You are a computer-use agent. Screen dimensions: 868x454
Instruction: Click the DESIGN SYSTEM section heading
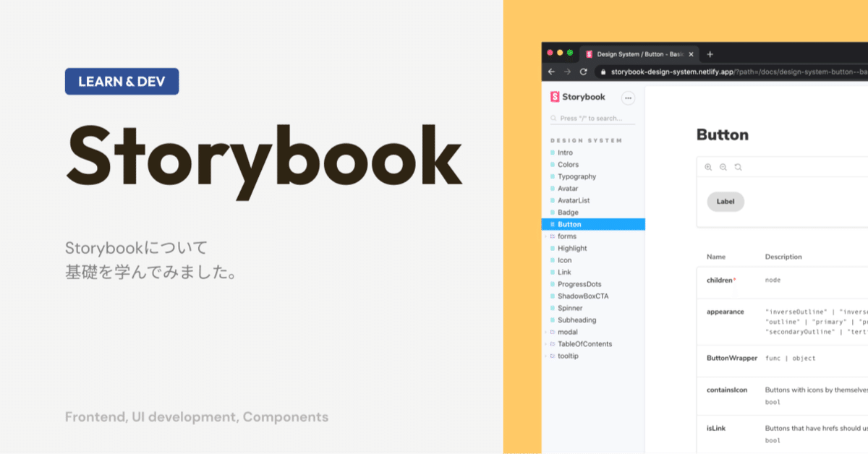point(587,140)
